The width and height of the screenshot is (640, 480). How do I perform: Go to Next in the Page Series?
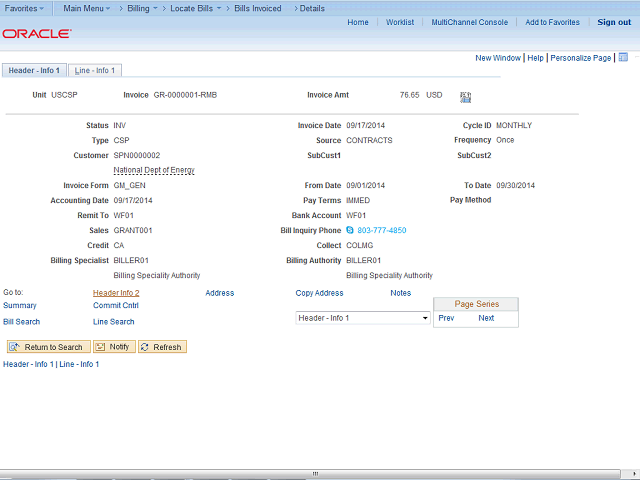(x=486, y=318)
